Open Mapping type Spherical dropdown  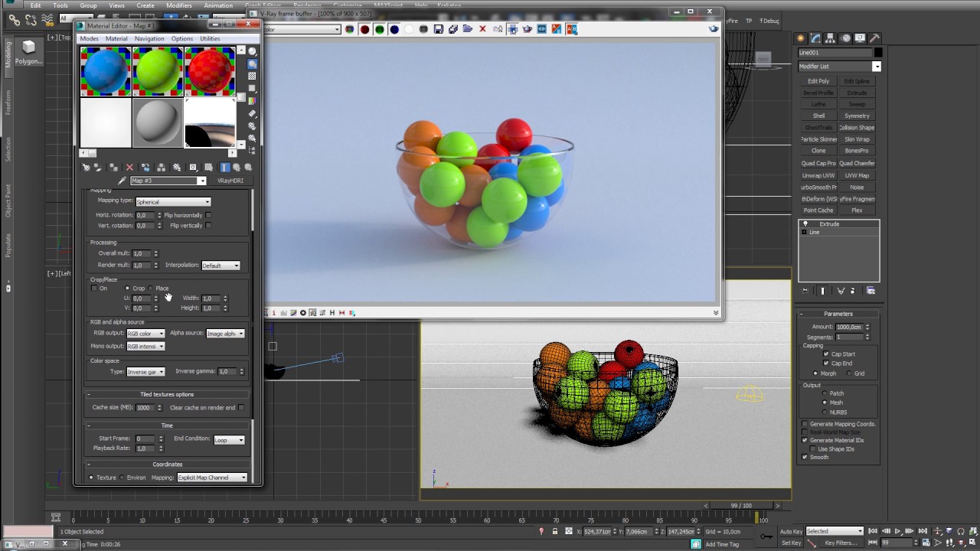click(x=173, y=202)
